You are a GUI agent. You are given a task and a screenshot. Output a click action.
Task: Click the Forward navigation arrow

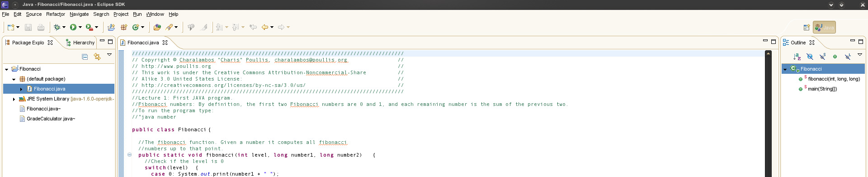click(x=281, y=27)
